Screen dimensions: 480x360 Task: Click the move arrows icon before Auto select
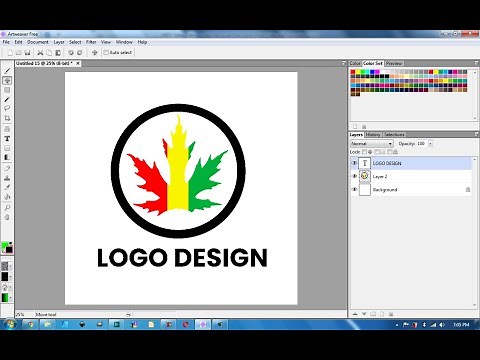point(95,53)
